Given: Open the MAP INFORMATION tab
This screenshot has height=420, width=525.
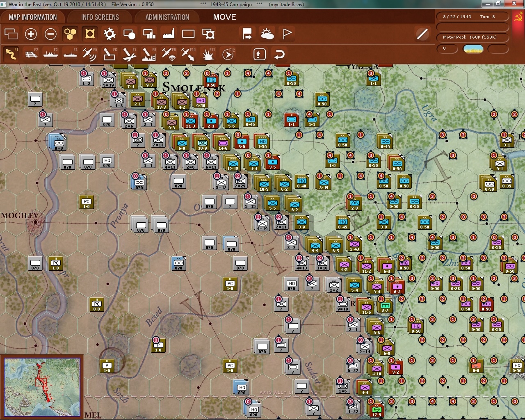Looking at the screenshot, I should click(x=33, y=17).
